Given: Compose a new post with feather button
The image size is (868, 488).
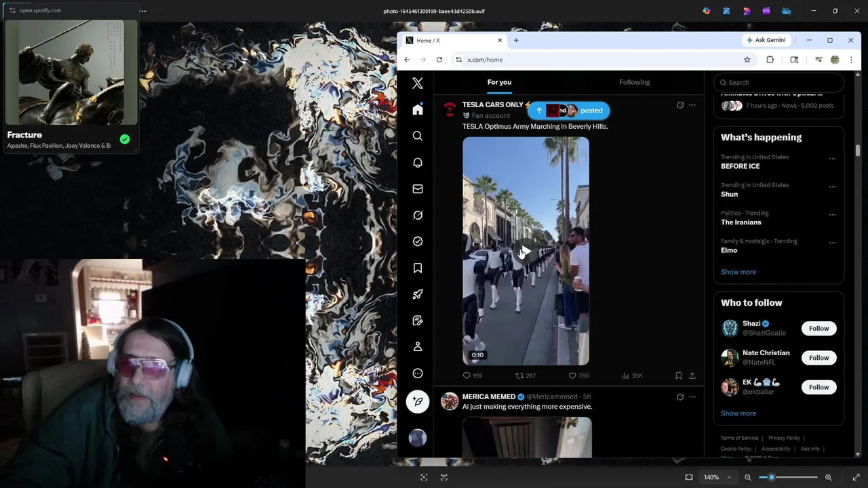Looking at the screenshot, I should [x=418, y=402].
